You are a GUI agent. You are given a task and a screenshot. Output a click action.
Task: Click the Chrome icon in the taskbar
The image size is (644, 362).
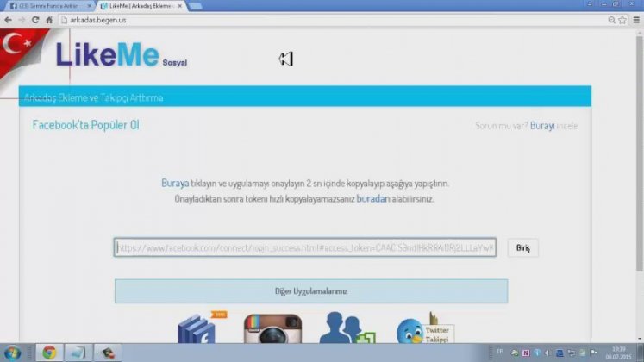[x=49, y=353]
